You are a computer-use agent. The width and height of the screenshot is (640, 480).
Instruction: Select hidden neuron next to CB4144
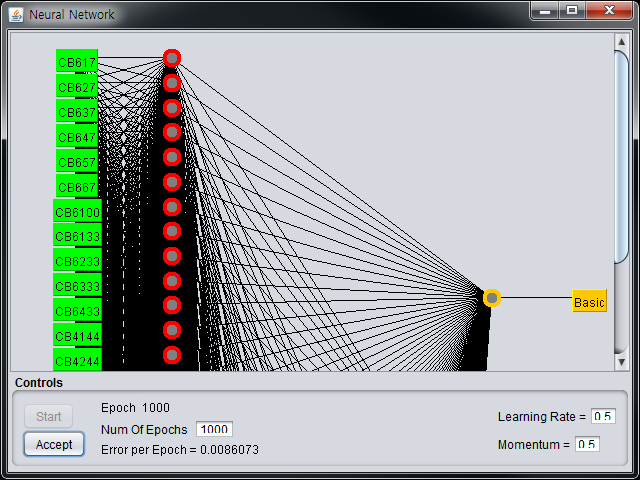point(172,330)
